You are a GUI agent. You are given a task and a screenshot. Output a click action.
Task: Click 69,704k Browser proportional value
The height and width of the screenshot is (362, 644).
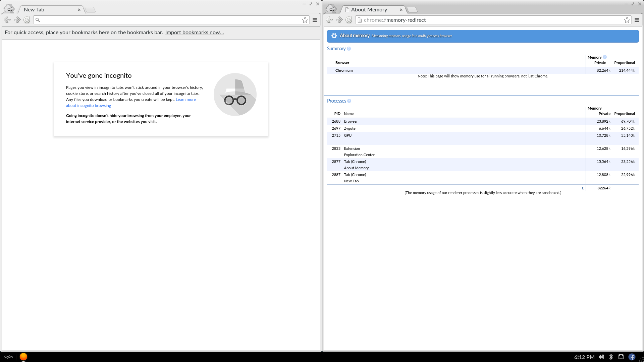pyautogui.click(x=628, y=121)
